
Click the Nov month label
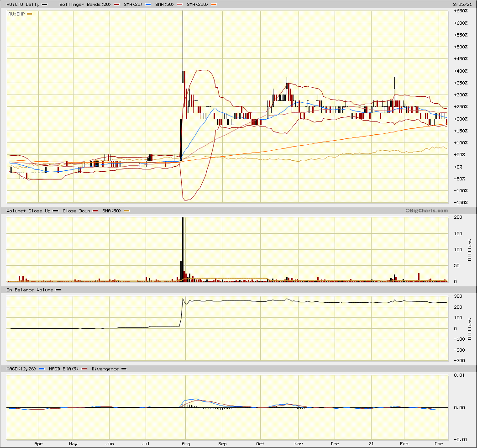(299, 444)
